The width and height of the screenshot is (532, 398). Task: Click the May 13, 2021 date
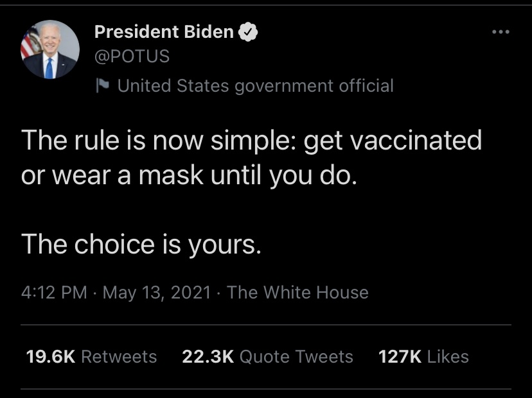(x=157, y=293)
